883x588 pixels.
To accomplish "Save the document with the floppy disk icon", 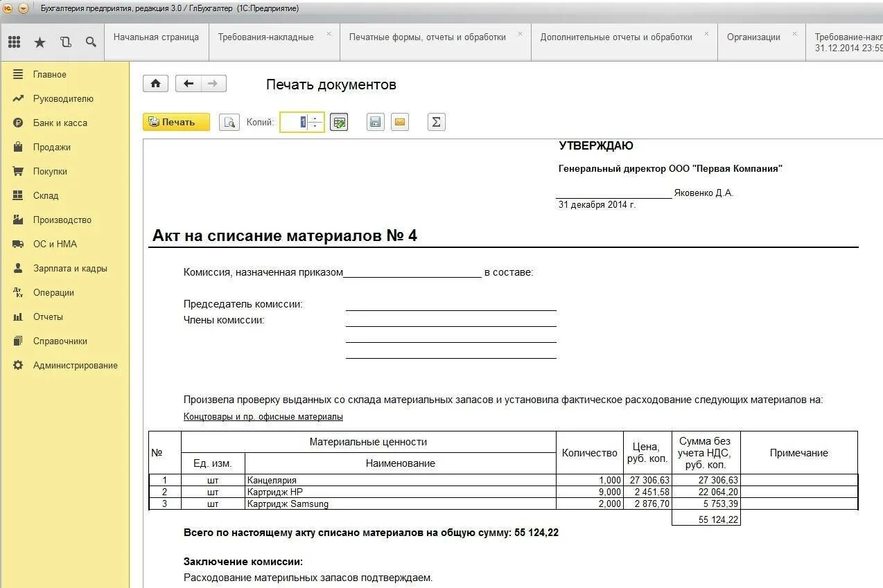I will click(376, 123).
